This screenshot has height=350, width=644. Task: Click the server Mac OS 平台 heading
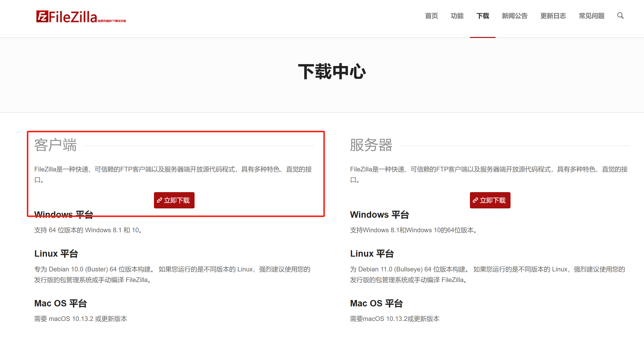point(376,303)
